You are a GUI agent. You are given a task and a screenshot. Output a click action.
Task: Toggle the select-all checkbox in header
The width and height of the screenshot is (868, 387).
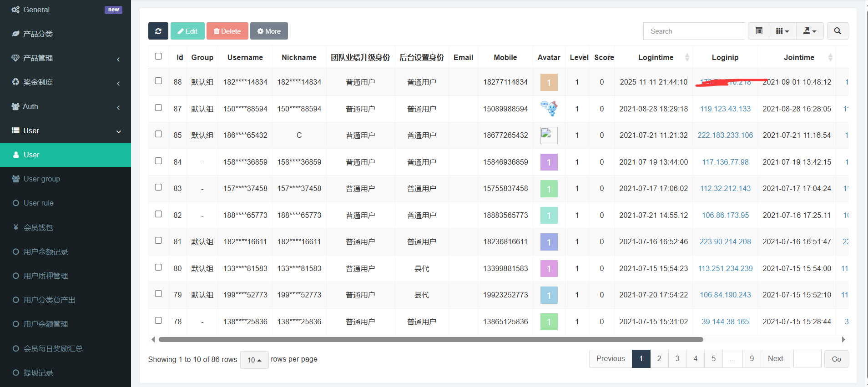click(158, 56)
